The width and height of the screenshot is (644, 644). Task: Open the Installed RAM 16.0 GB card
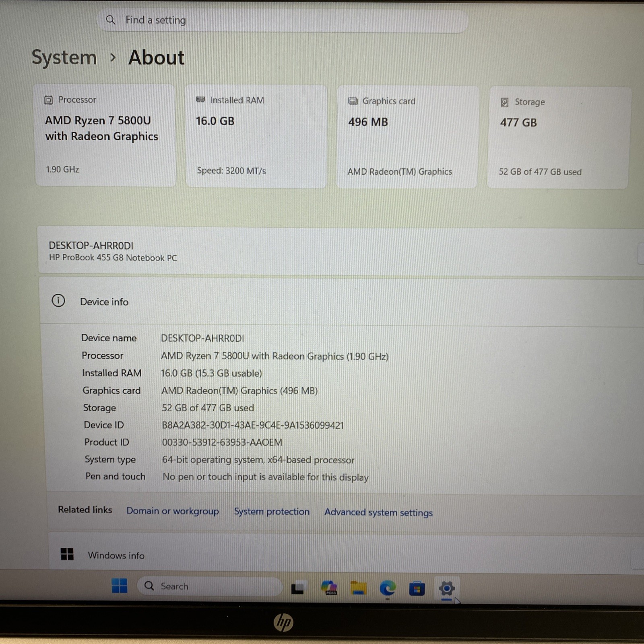click(x=256, y=136)
